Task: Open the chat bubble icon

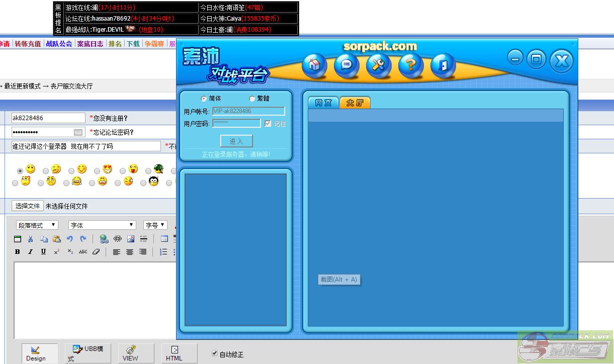Action: tap(346, 65)
